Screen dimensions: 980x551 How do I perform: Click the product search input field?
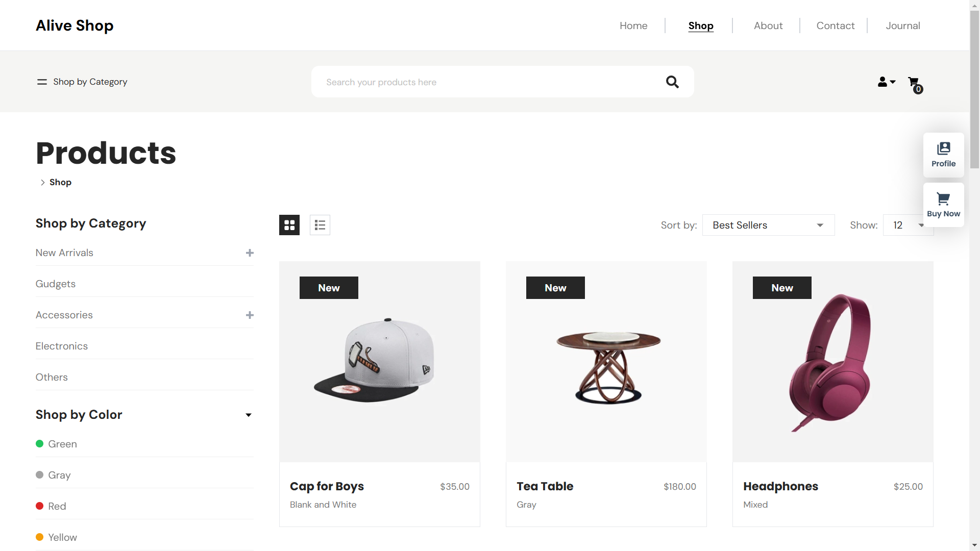pyautogui.click(x=485, y=82)
